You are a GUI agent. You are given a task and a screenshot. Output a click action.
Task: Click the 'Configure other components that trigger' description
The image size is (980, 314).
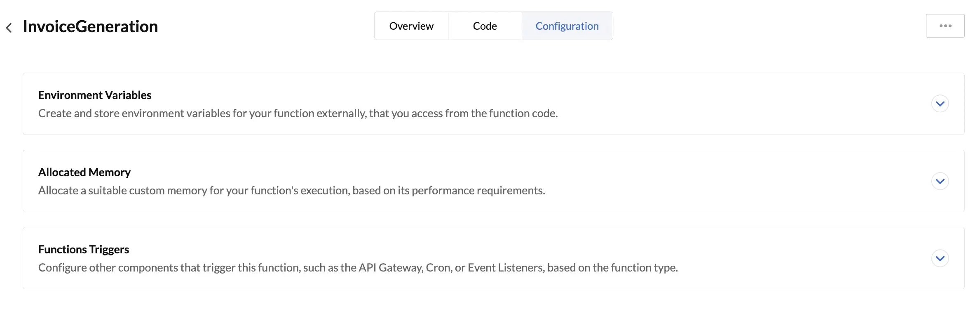tap(358, 267)
